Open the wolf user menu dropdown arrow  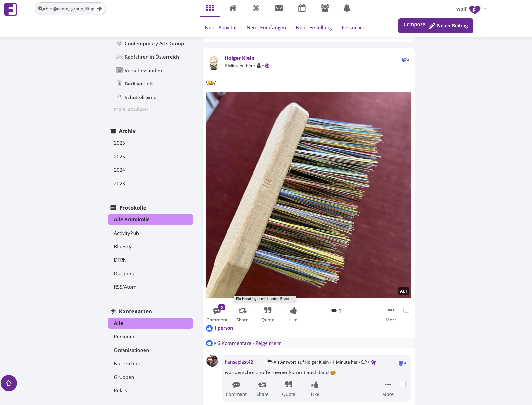pos(485,9)
